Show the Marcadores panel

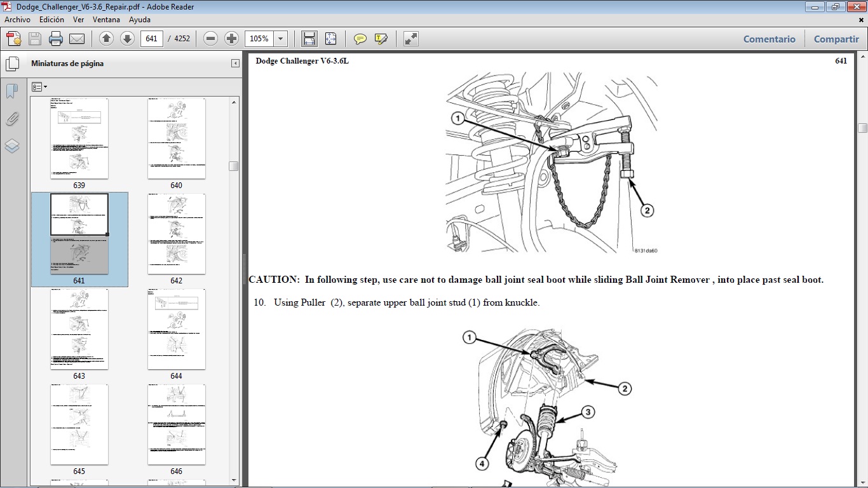[x=11, y=91]
